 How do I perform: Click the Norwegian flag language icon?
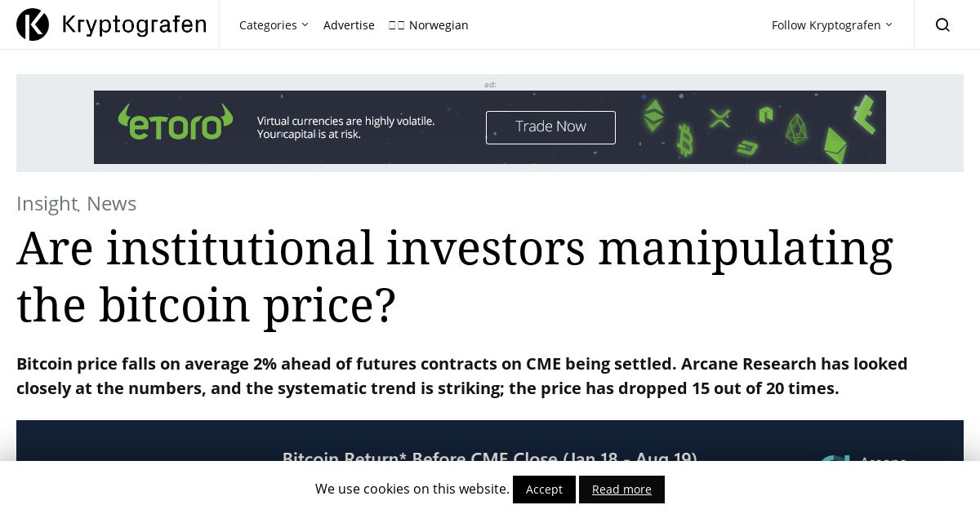click(396, 25)
